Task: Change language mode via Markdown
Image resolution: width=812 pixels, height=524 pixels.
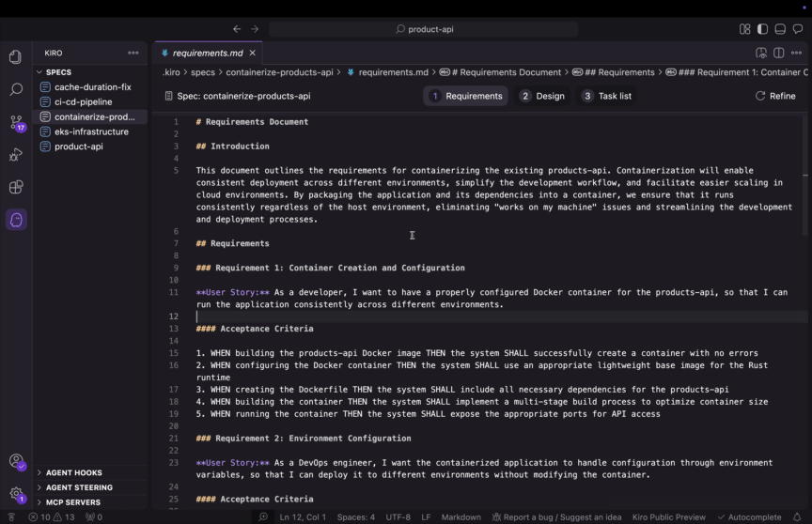Action: pos(461,516)
